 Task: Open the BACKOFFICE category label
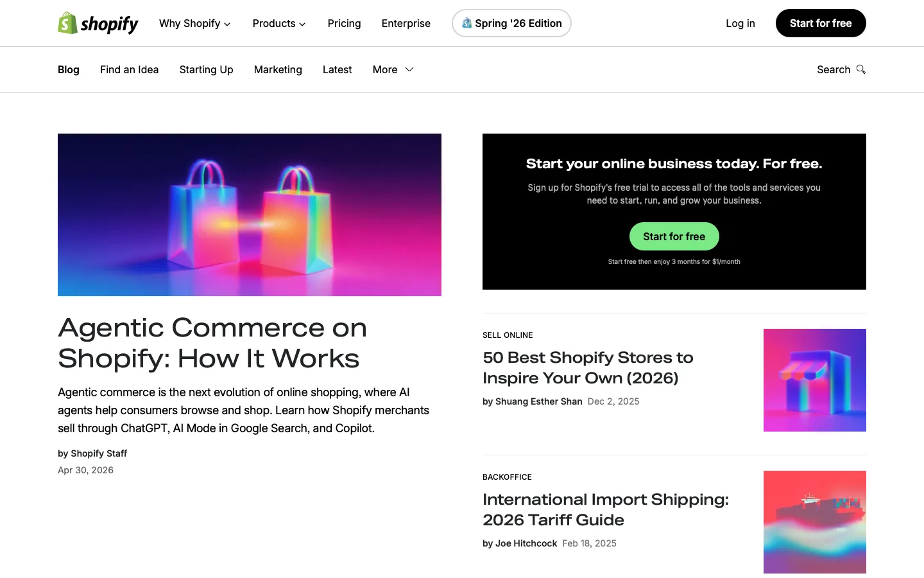507,477
